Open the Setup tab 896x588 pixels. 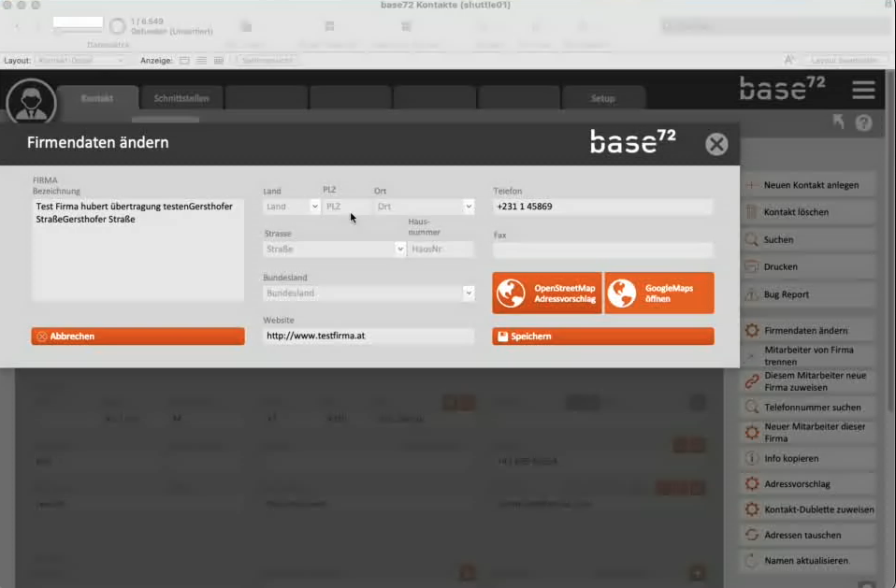tap(602, 98)
